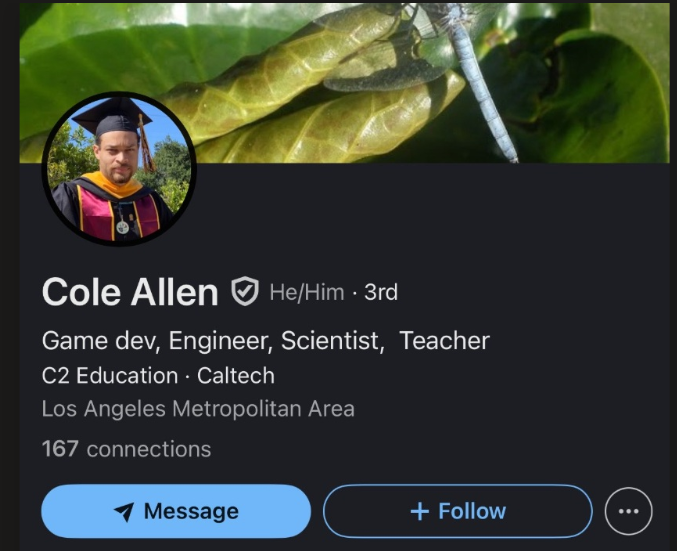Open the 167 connections link
This screenshot has height=551, width=677.
[126, 449]
